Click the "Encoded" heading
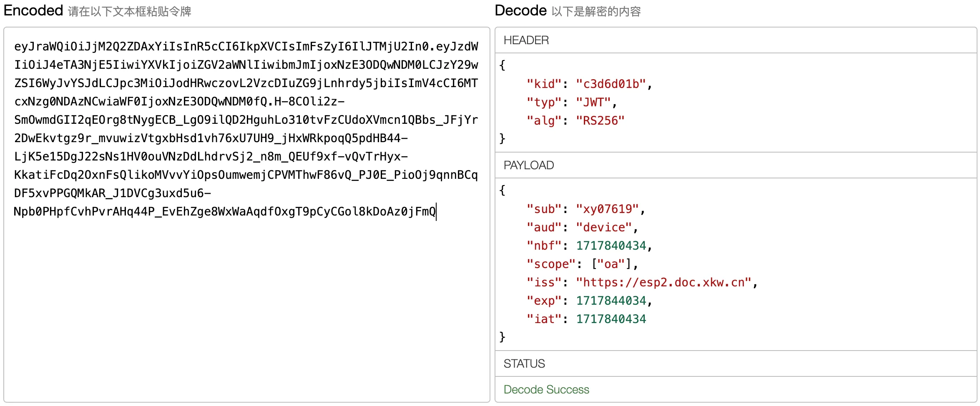The width and height of the screenshot is (980, 406). click(33, 10)
